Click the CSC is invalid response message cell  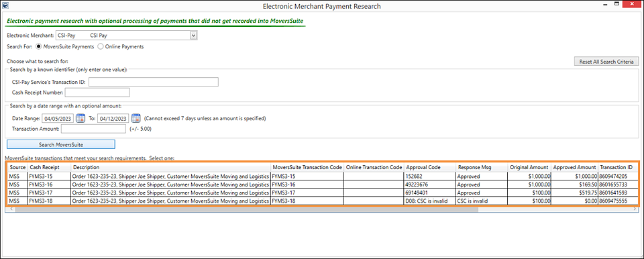click(482, 201)
